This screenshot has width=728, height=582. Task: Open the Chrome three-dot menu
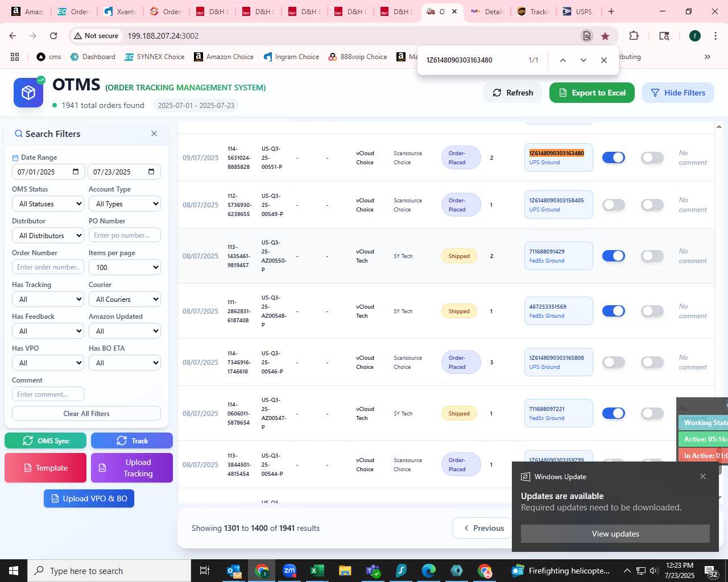coord(715,36)
